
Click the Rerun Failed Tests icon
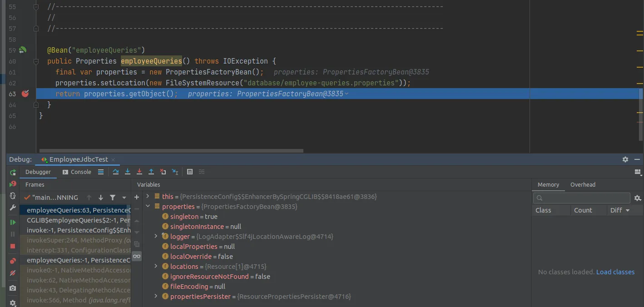pyautogui.click(x=13, y=184)
